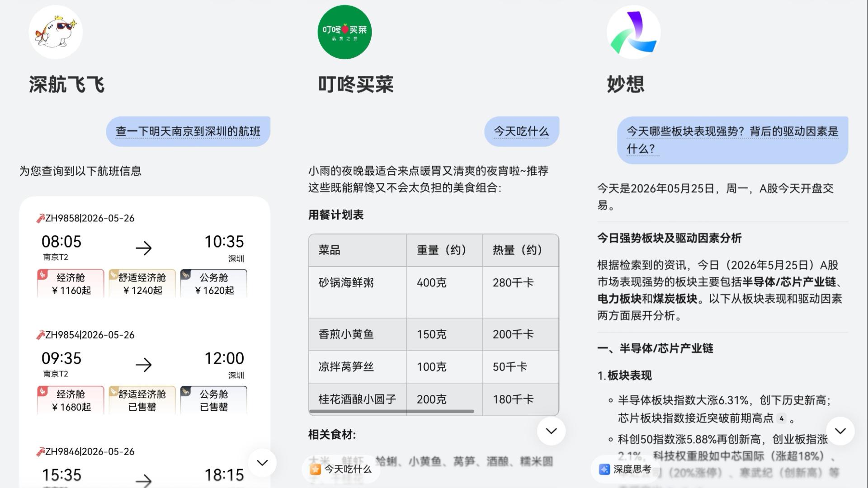Click the 一、半导体/芯片产业链 heading

pos(655,348)
